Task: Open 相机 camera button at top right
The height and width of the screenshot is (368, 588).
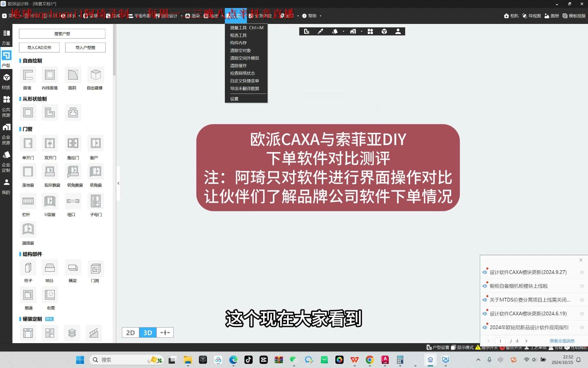Action: 511,16
